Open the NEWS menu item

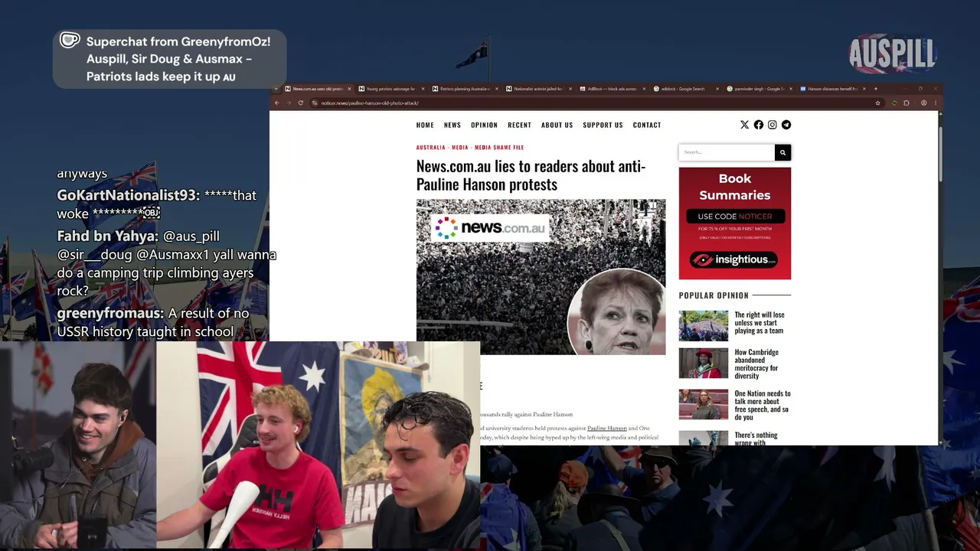click(452, 125)
